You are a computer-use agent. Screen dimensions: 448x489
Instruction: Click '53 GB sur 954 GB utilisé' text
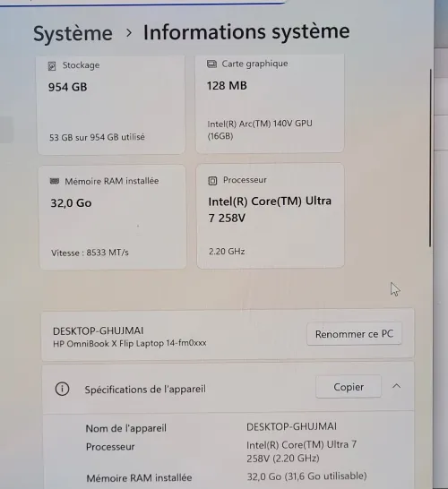pos(97,137)
